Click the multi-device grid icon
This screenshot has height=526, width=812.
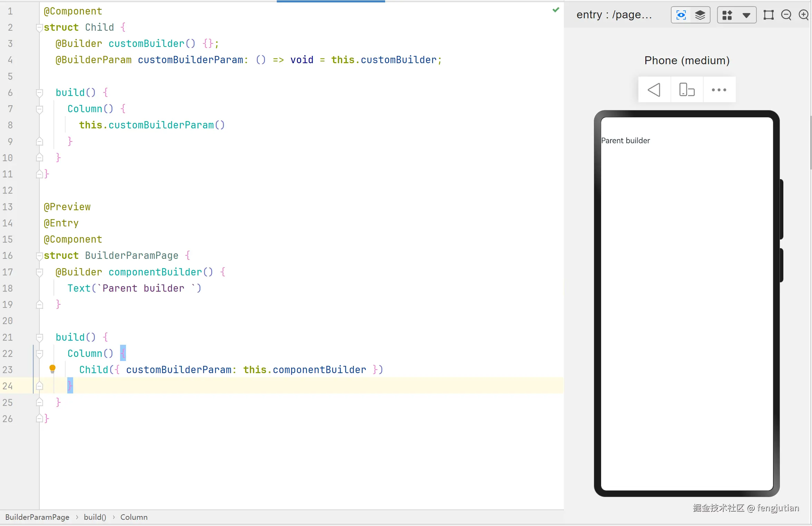click(727, 15)
